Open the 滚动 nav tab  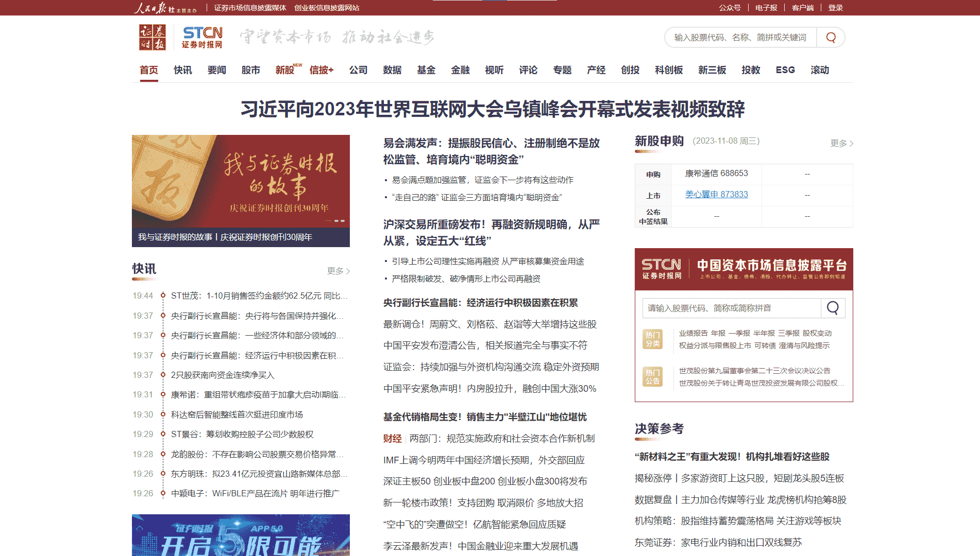[x=820, y=70]
